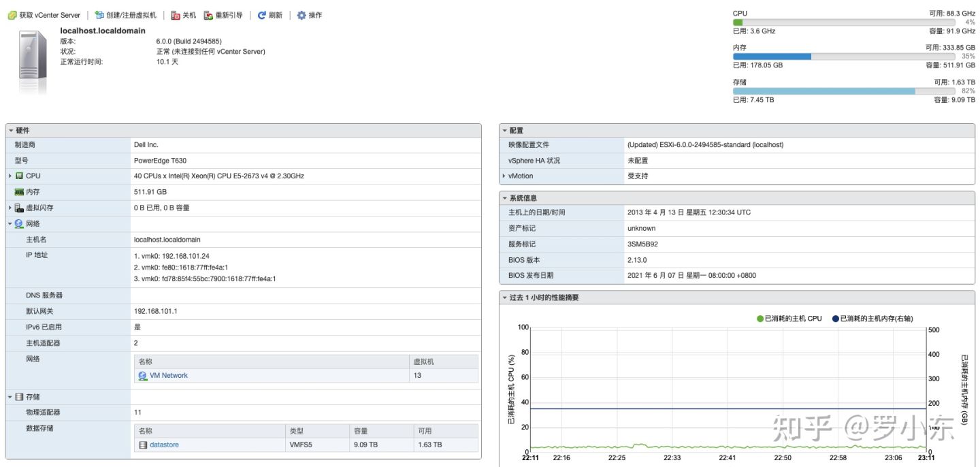
Task: Click the 操作 gear icon
Action: pos(301,15)
